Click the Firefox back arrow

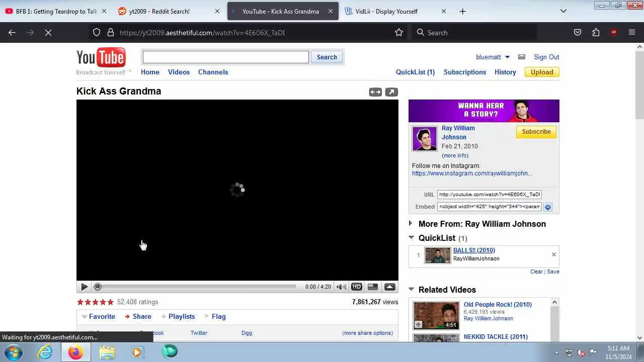(x=12, y=33)
